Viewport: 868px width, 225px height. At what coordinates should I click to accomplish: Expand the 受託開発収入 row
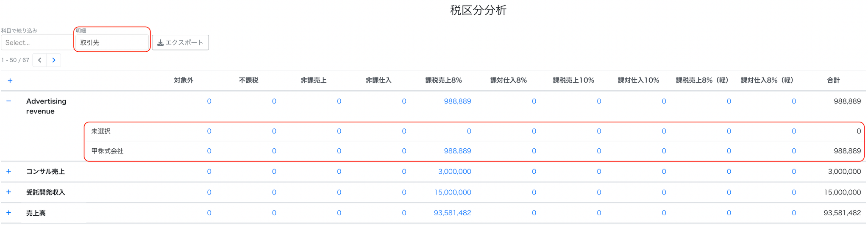(x=8, y=192)
